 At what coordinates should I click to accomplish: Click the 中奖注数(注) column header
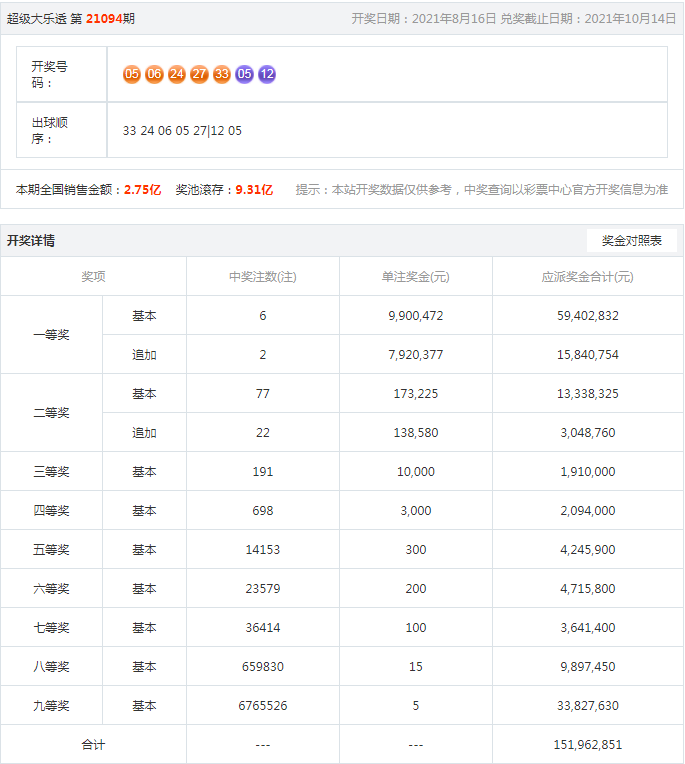[x=263, y=277]
